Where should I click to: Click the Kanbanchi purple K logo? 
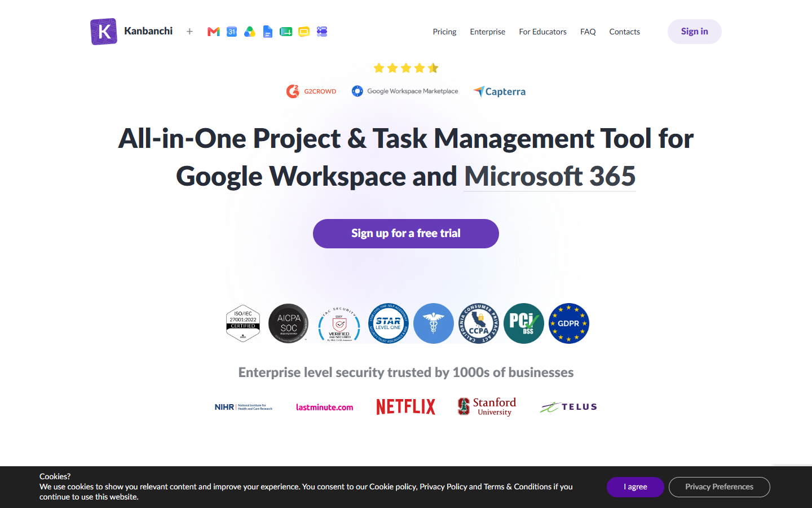pyautogui.click(x=104, y=32)
